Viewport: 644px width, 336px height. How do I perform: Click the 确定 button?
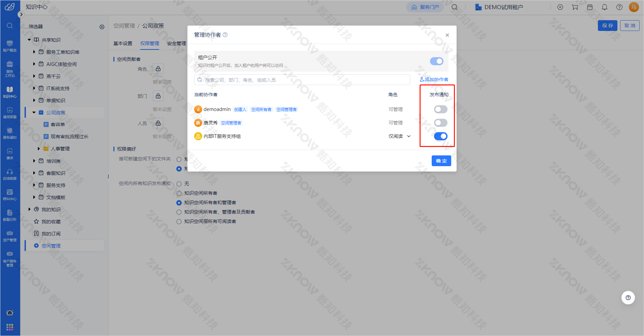[441, 161]
